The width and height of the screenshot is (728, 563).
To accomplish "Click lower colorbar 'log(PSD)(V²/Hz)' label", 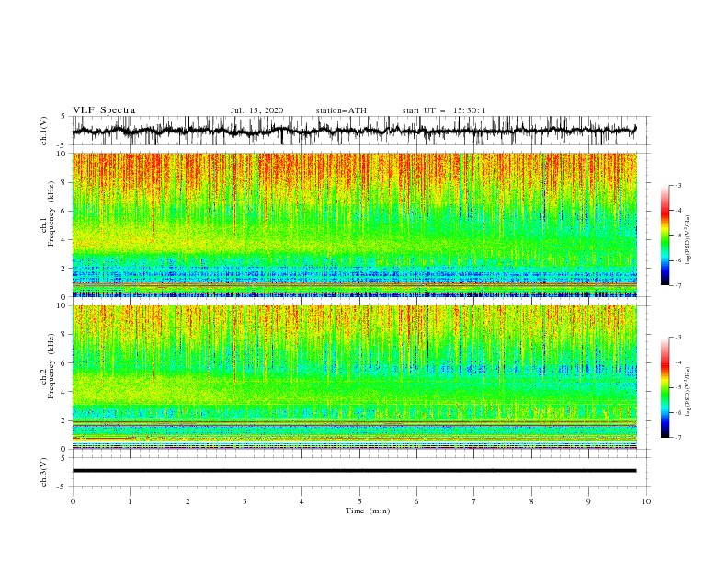I will pyautogui.click(x=688, y=391).
